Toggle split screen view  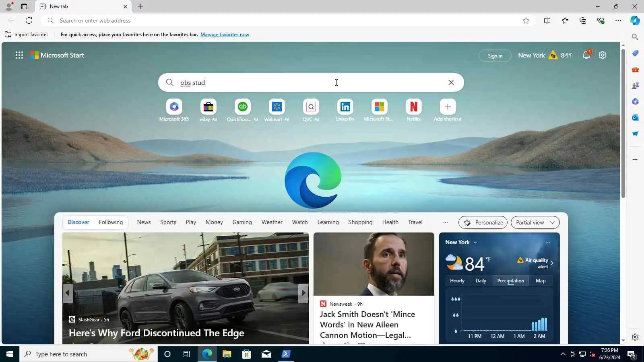click(547, 21)
